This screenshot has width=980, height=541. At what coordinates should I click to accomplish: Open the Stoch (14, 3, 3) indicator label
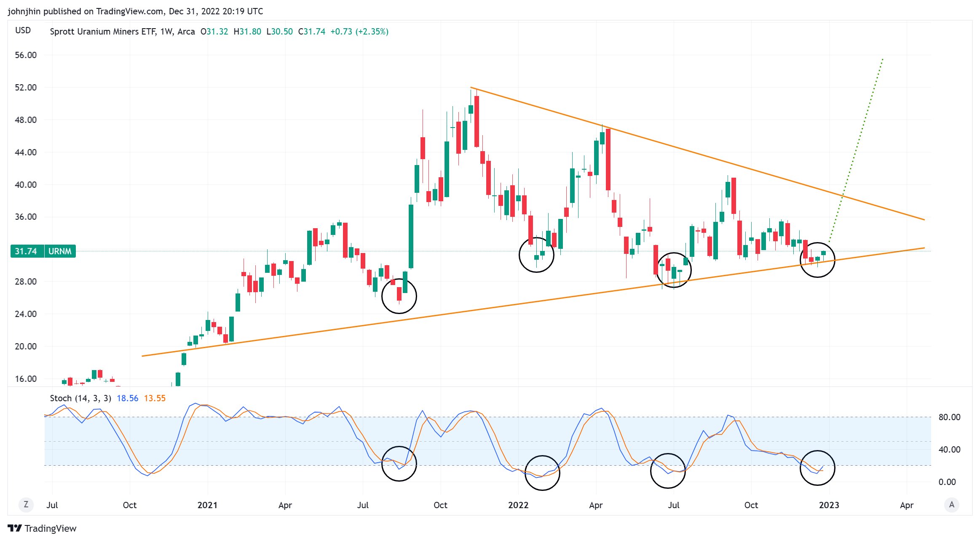pos(80,398)
